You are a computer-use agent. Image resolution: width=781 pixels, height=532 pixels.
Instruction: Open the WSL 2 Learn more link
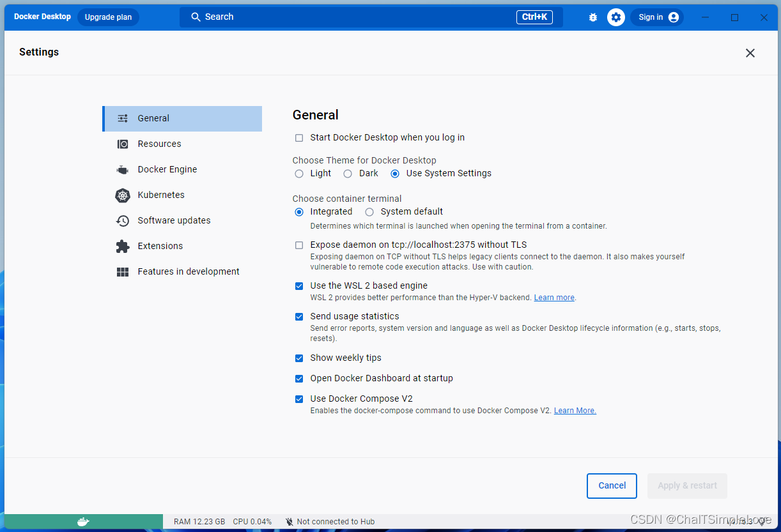554,298
